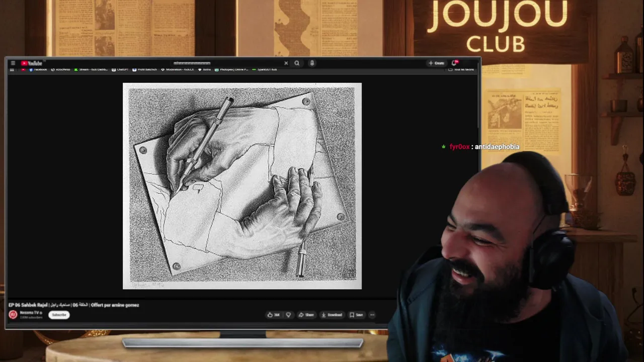Image resolution: width=644 pixels, height=362 pixels.
Task: Activate voice search microphone icon
Action: coord(312,63)
